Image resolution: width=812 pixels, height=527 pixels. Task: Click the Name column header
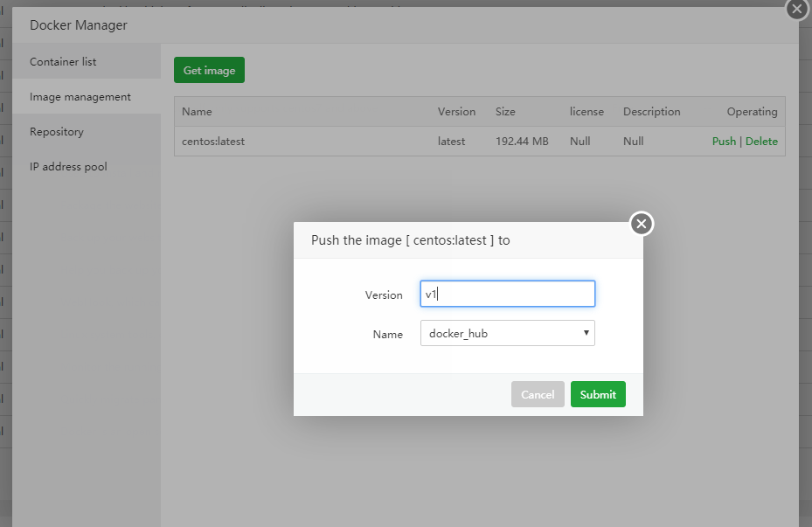coord(197,112)
